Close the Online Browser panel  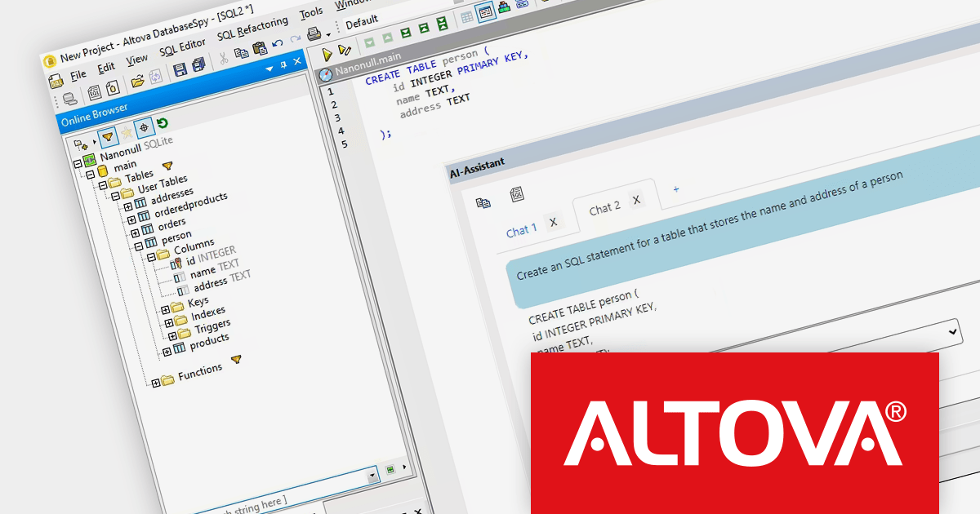[x=297, y=61]
